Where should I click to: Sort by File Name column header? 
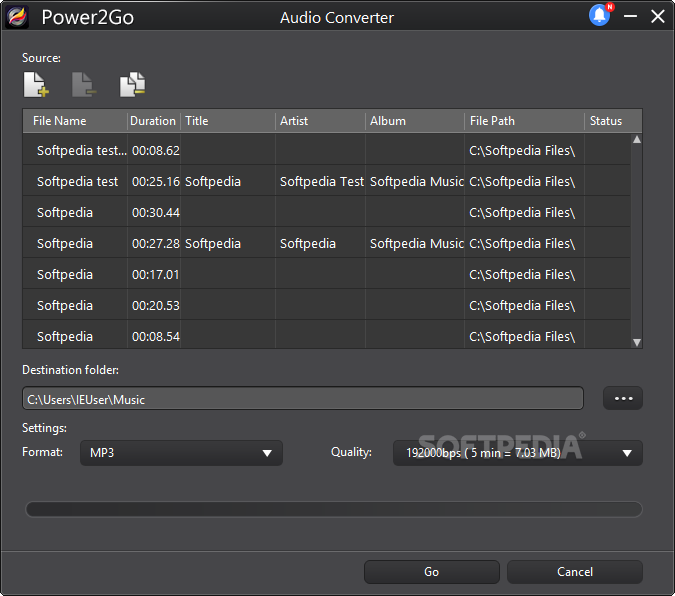tap(75, 121)
